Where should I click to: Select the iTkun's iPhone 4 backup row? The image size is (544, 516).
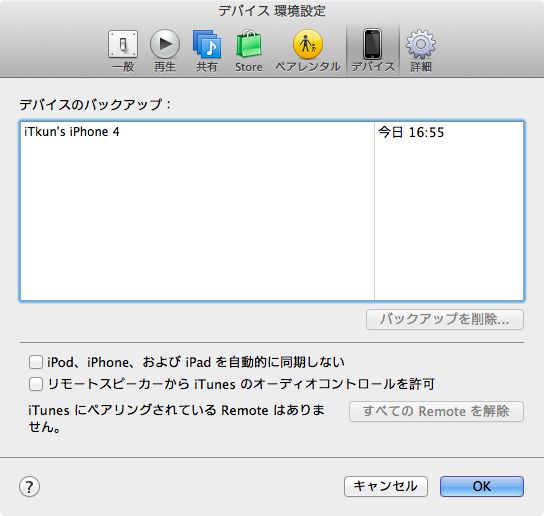(272, 132)
